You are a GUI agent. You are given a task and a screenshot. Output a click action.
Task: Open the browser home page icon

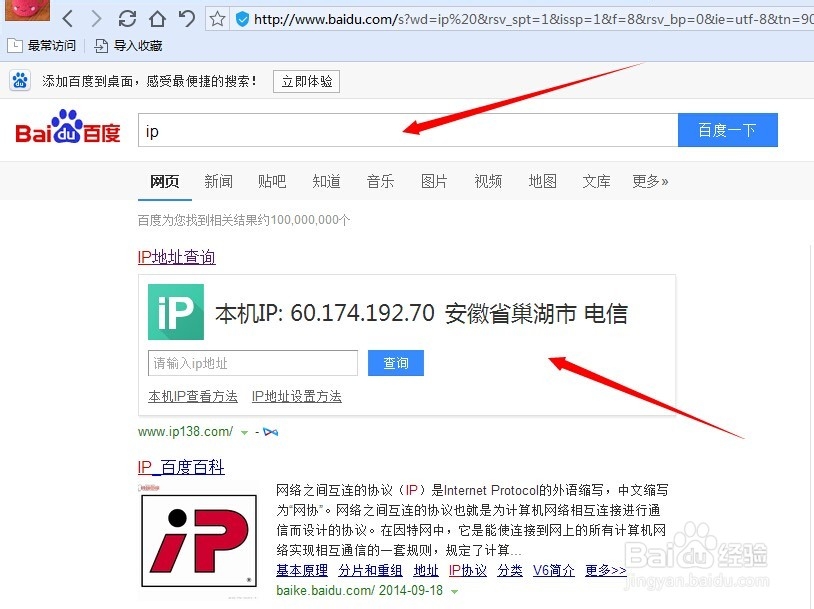(157, 17)
